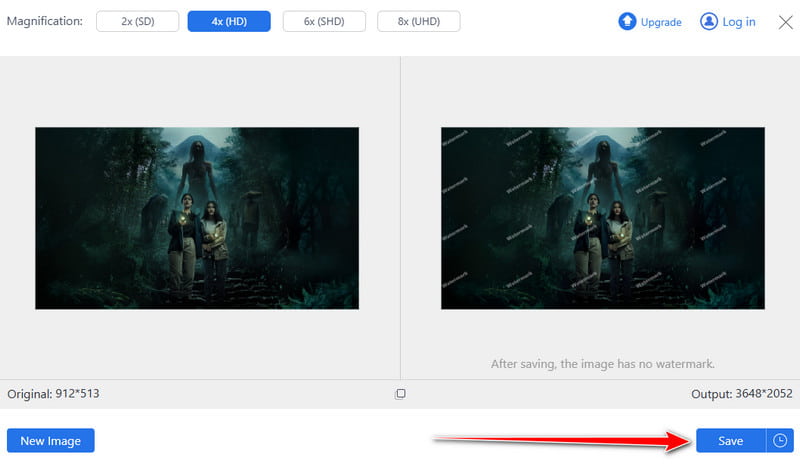This screenshot has width=800, height=464.
Task: Click the Log in user avatar icon
Action: 709,21
